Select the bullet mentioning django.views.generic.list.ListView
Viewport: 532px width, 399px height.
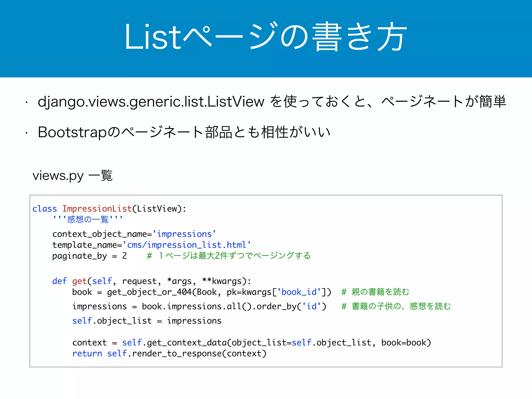click(272, 101)
